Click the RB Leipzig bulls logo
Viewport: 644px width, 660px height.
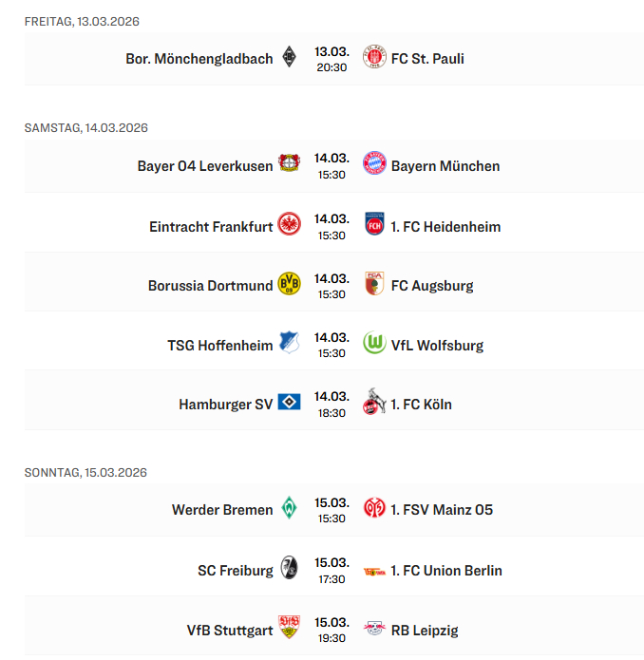point(375,630)
